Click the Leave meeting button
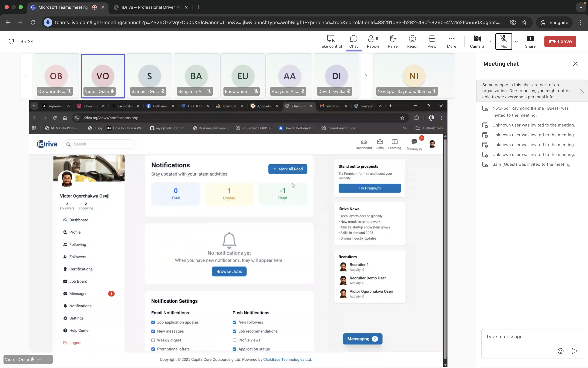 click(560, 41)
